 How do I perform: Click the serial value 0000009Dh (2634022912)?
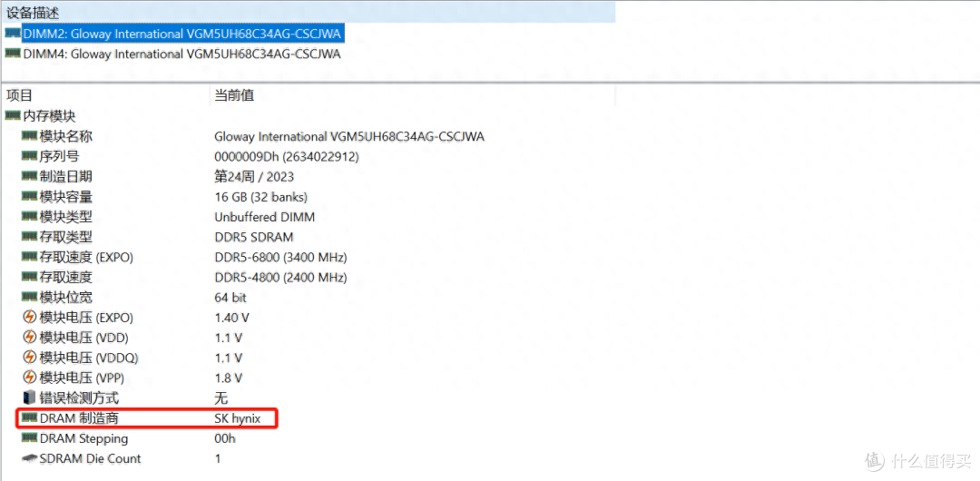coord(287,156)
